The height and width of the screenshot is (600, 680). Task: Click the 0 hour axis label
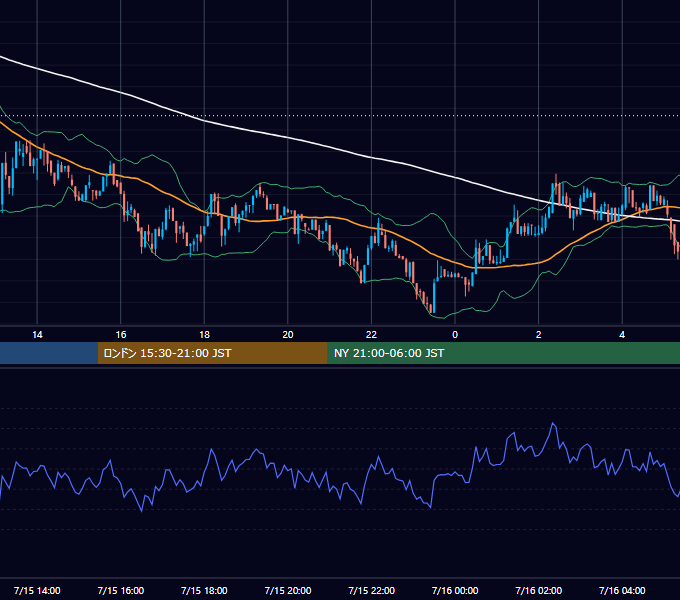[x=455, y=335]
